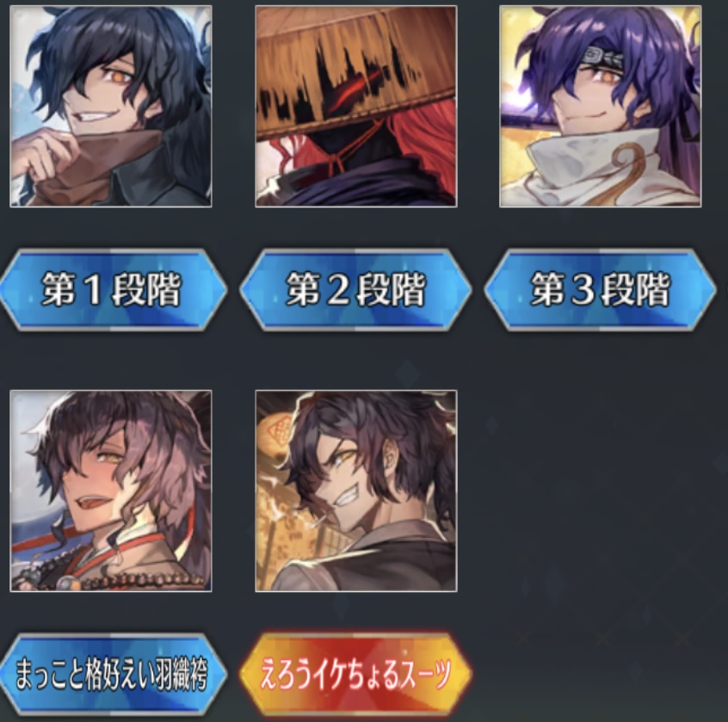Select the first ascension stage blue label
Image resolution: width=728 pixels, height=722 pixels.
[113, 290]
